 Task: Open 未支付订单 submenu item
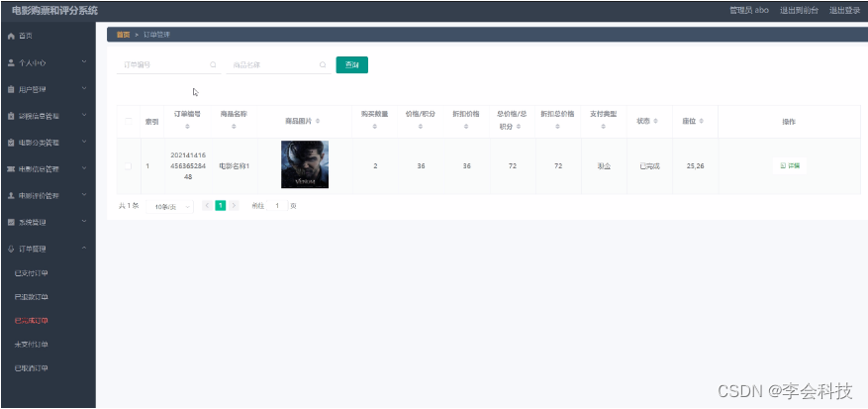point(31,345)
